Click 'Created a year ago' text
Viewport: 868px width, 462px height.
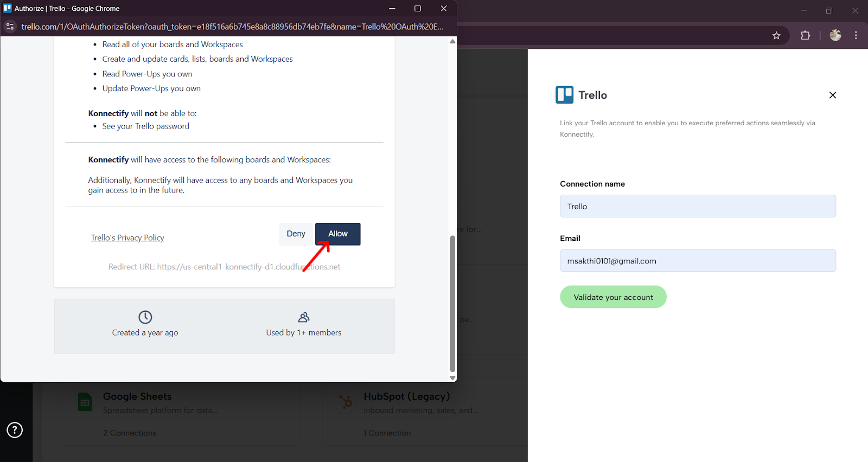point(145,332)
